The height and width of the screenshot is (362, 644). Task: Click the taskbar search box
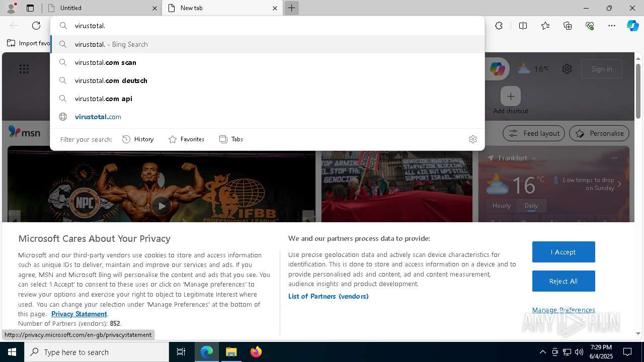tap(97, 352)
